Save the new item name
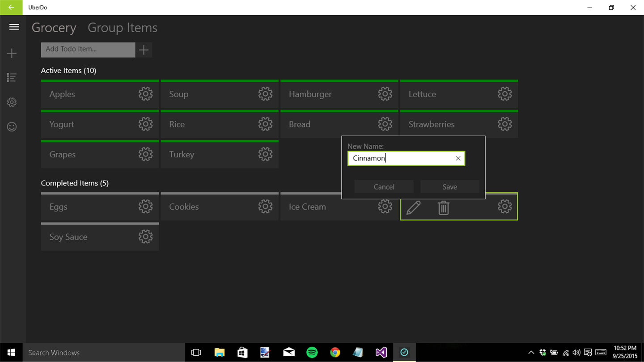The width and height of the screenshot is (644, 362). pos(449,187)
